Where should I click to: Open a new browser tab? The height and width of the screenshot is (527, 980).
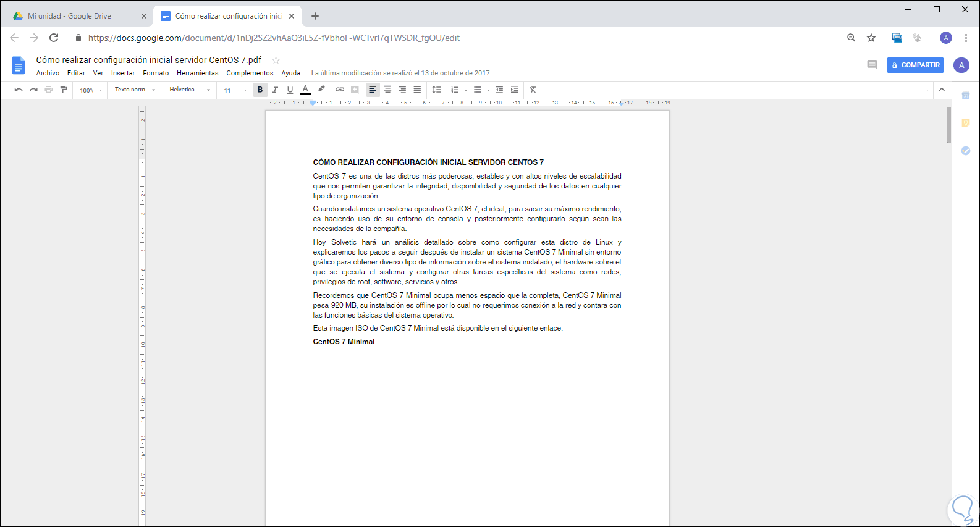(315, 16)
